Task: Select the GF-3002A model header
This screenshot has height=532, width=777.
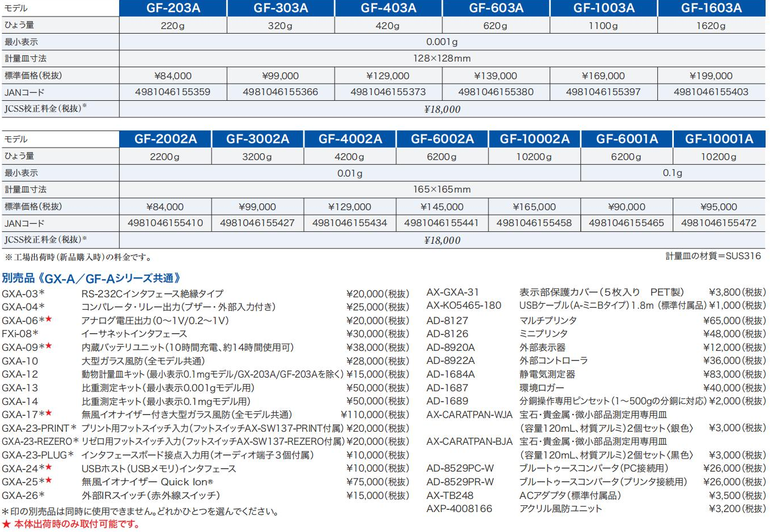Action: point(258,139)
